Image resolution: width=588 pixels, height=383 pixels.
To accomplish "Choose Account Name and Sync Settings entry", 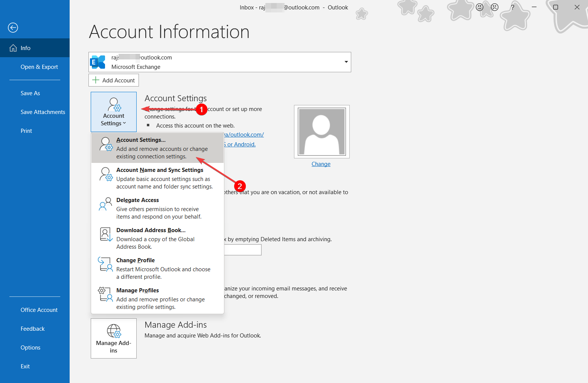I will pyautogui.click(x=158, y=178).
